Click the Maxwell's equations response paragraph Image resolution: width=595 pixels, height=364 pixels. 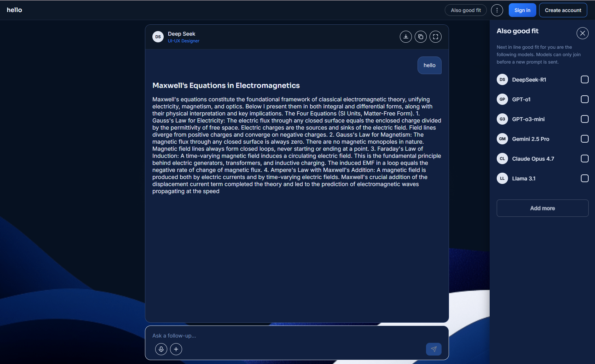click(x=297, y=145)
